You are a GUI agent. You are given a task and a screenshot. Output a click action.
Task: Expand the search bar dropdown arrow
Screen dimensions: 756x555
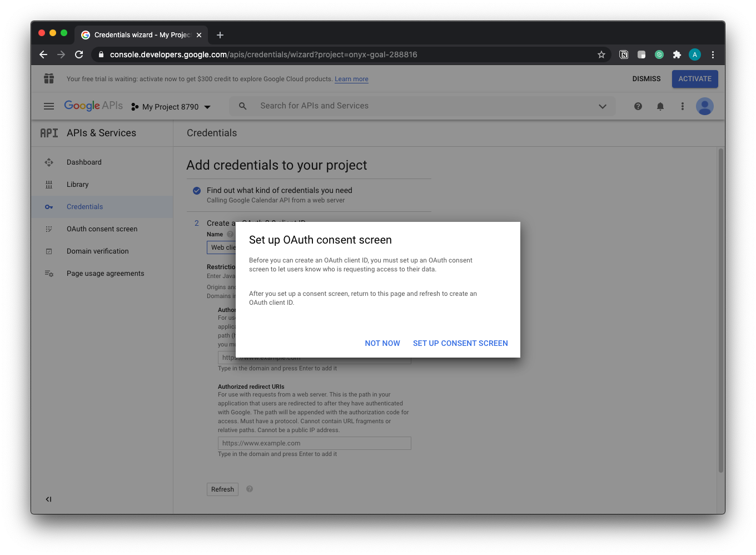pyautogui.click(x=602, y=106)
